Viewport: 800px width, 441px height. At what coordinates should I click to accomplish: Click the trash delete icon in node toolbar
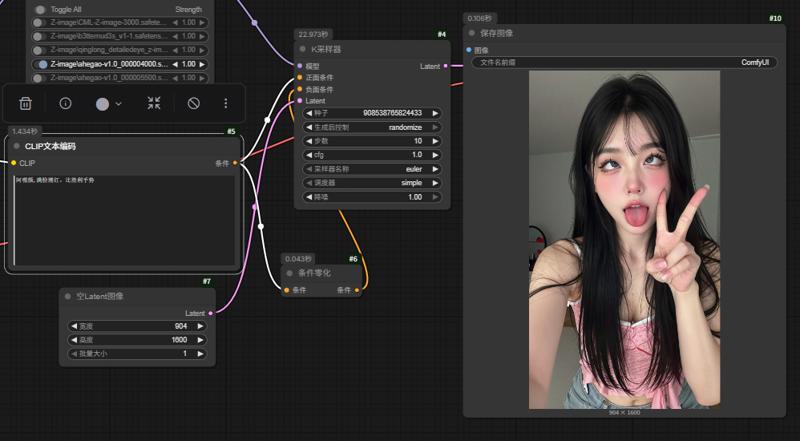pyautogui.click(x=26, y=103)
